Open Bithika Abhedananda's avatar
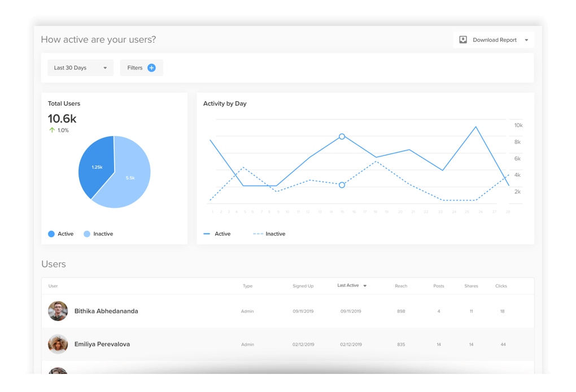Viewport: 576px width, 392px height. 58,311
